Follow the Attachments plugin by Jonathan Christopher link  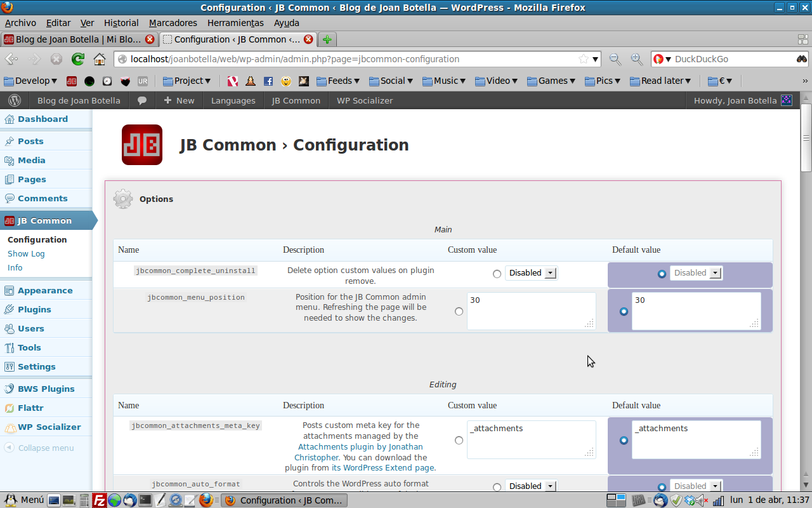pyautogui.click(x=361, y=452)
